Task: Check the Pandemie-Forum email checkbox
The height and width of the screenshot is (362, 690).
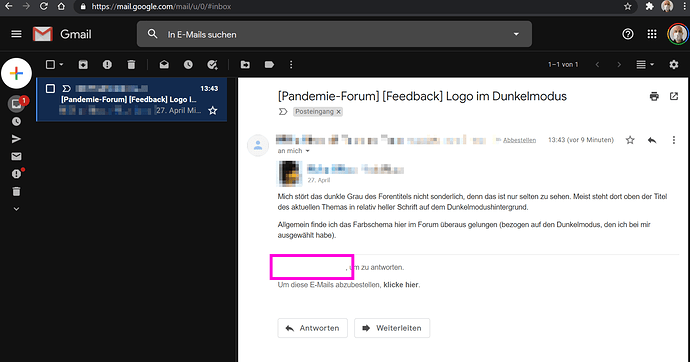Action: (x=50, y=88)
